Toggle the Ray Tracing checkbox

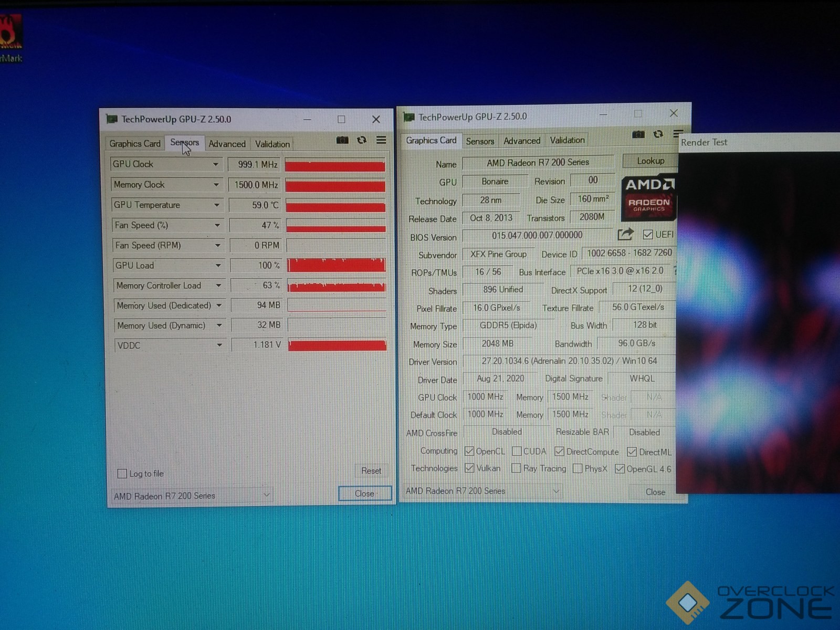[x=517, y=468]
